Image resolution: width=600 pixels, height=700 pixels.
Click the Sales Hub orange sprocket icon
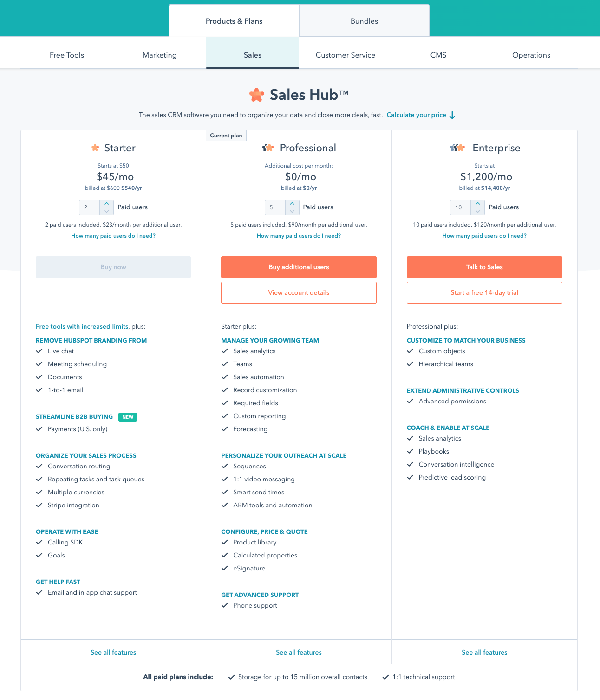257,95
